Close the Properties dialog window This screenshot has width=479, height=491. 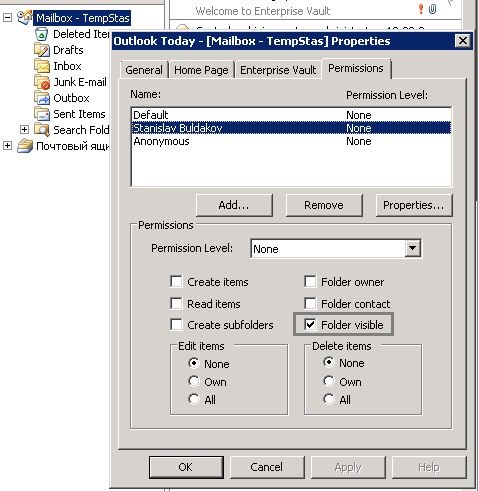click(x=463, y=41)
